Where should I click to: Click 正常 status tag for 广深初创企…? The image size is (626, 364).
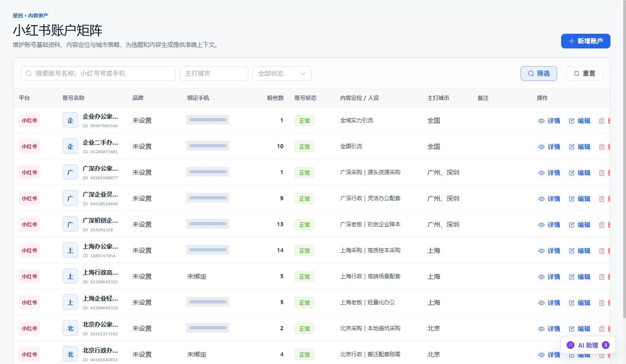click(x=305, y=224)
